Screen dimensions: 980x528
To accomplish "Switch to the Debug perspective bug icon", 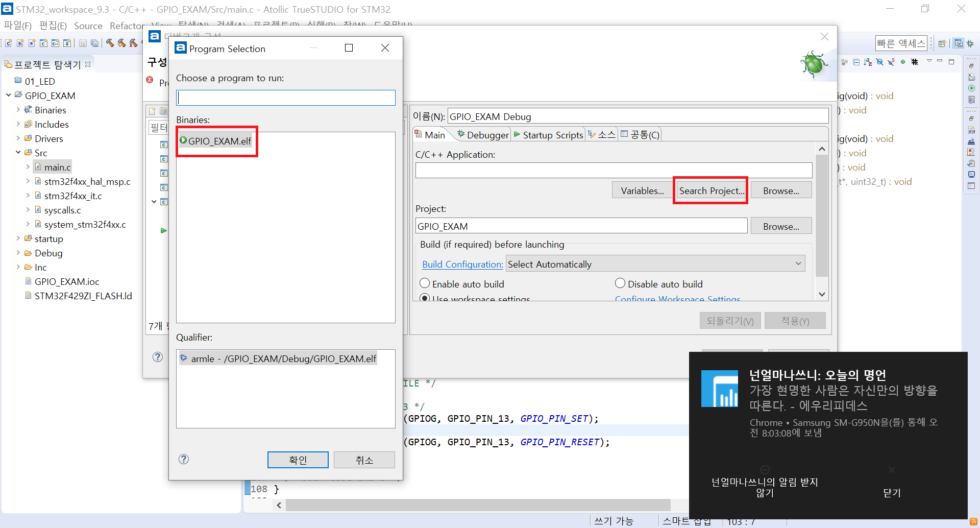I will 970,43.
